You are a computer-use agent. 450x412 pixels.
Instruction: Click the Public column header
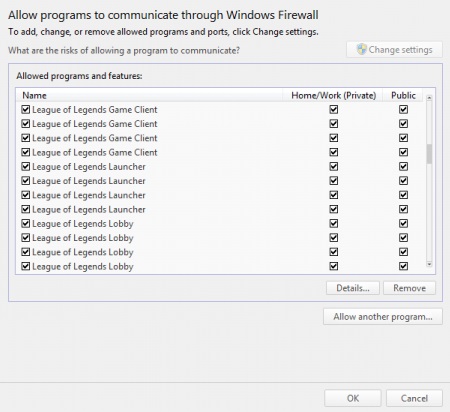click(403, 95)
